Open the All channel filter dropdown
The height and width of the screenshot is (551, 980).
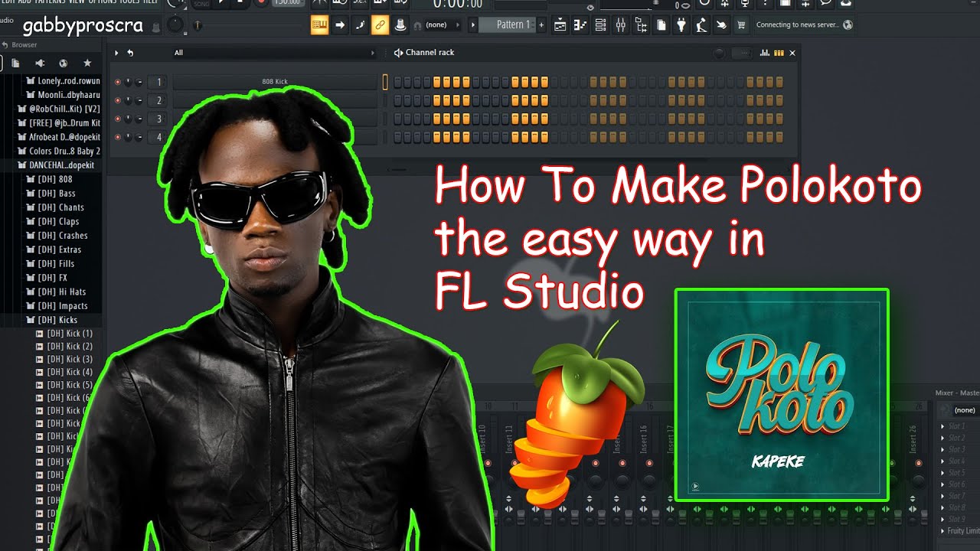pyautogui.click(x=274, y=53)
